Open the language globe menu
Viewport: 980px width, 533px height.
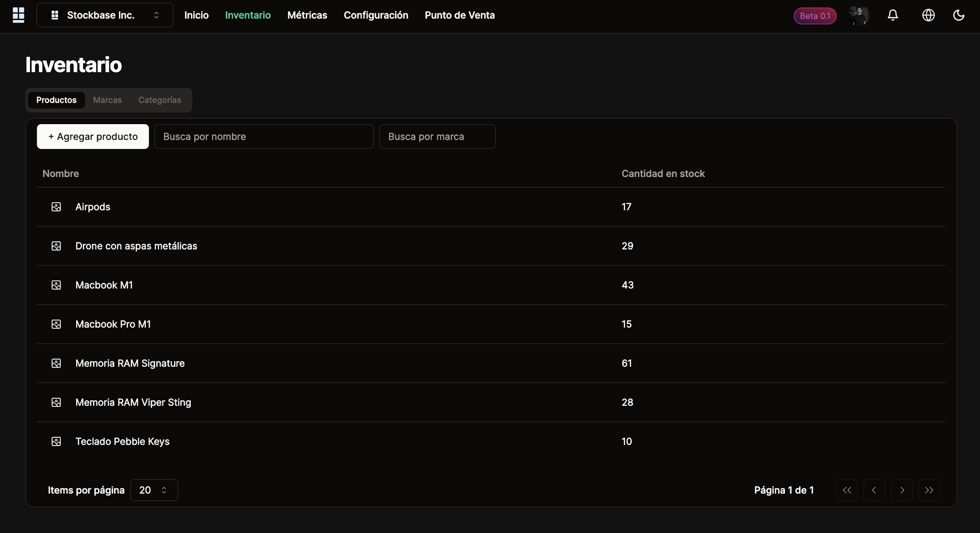pos(928,15)
